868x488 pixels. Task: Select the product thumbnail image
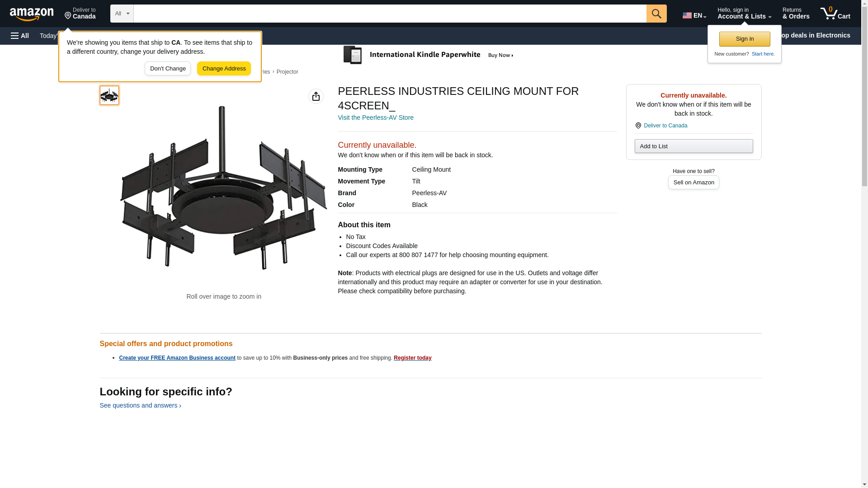pos(109,95)
